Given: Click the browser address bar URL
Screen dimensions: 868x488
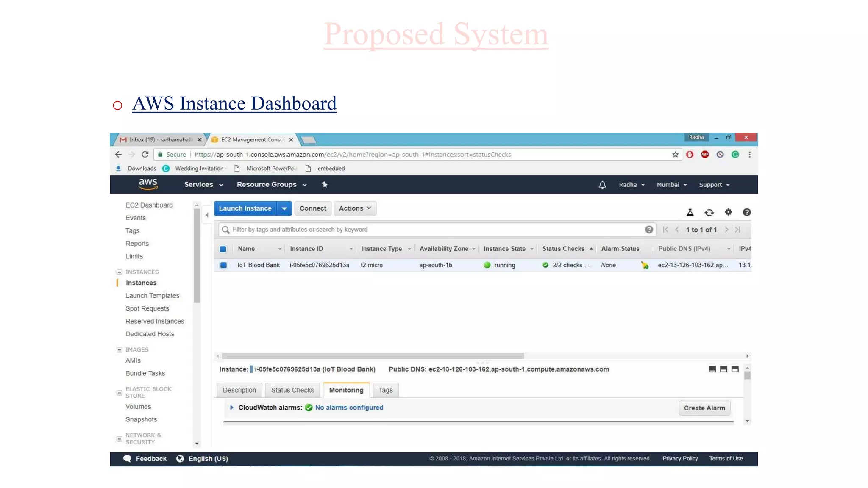Looking at the screenshot, I should (353, 155).
